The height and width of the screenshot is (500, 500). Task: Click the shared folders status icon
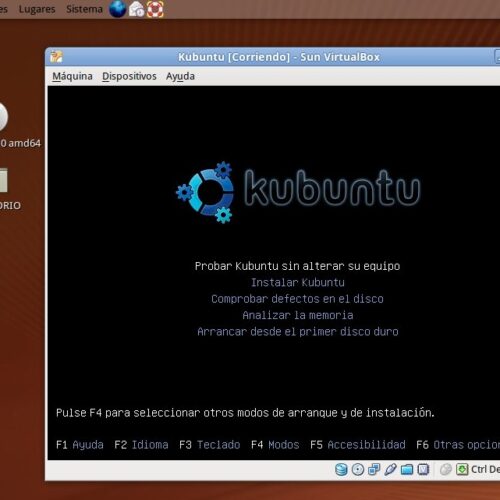(x=407, y=469)
